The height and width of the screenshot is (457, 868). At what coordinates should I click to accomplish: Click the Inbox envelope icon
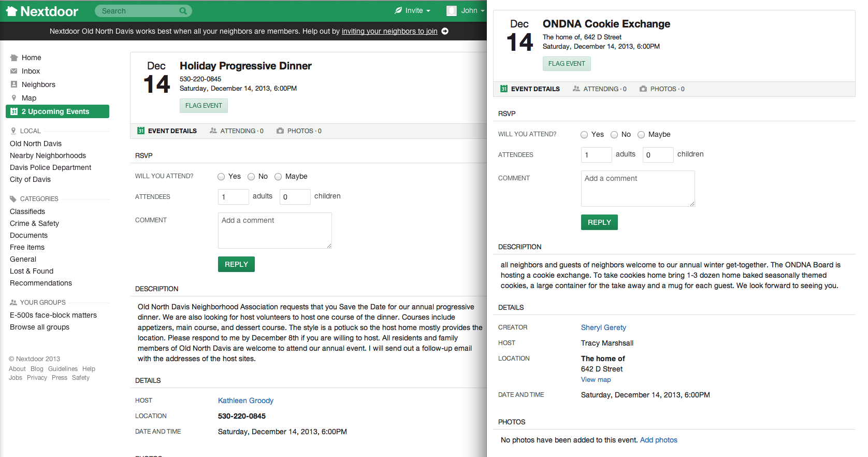(14, 71)
